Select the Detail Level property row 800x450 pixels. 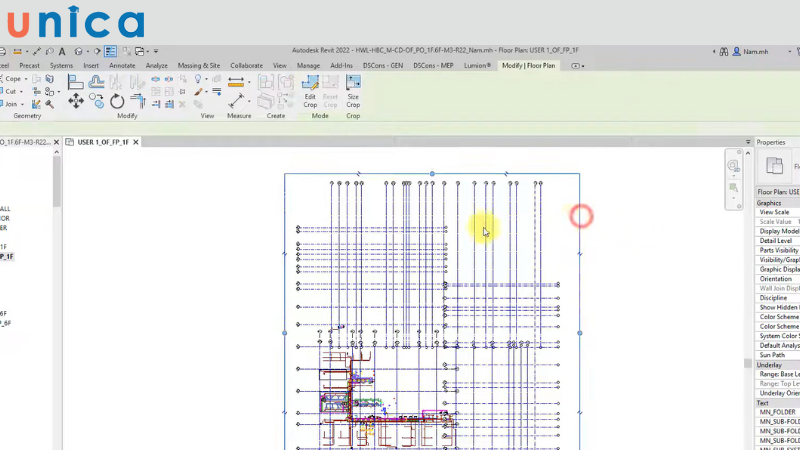(x=776, y=240)
